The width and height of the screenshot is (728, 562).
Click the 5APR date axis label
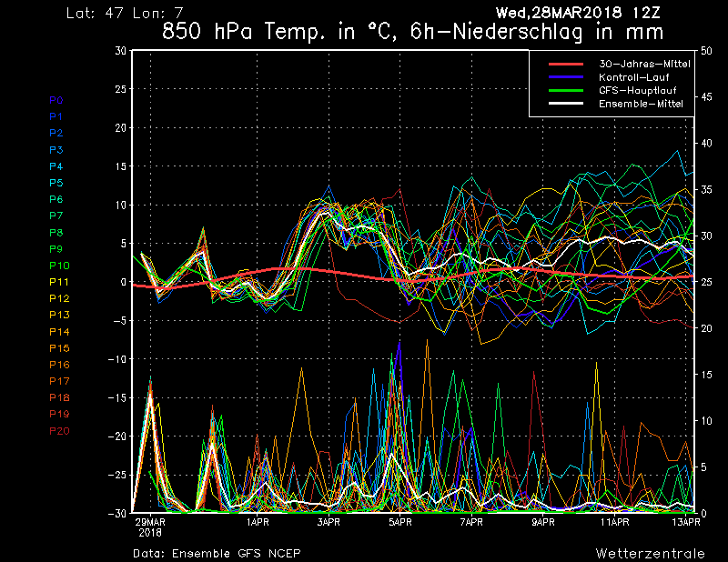pyautogui.click(x=399, y=523)
